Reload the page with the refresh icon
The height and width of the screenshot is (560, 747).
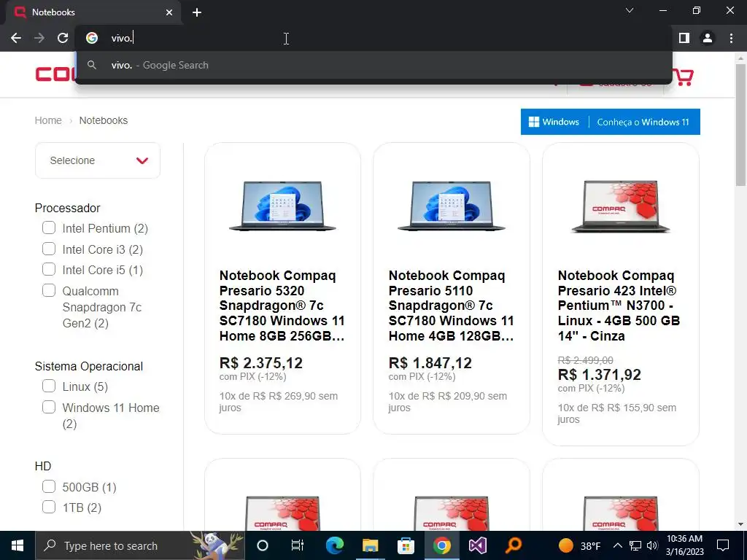click(x=63, y=38)
